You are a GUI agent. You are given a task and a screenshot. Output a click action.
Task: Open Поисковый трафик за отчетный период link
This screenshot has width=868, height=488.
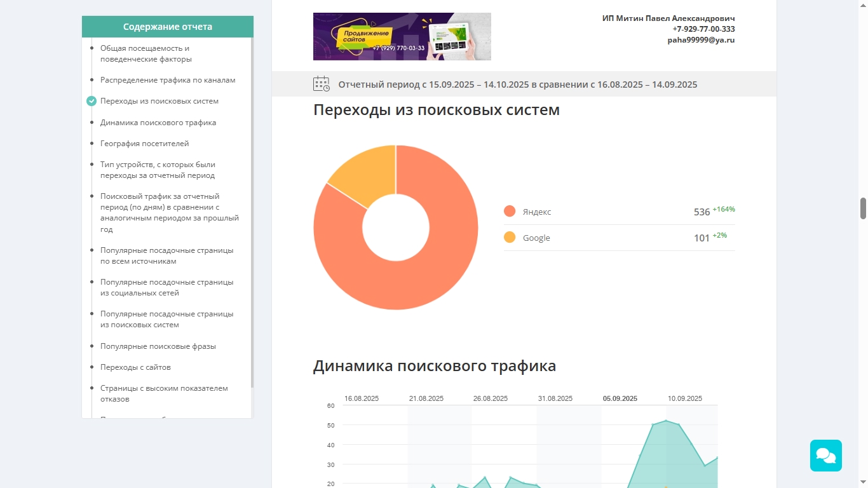tap(170, 213)
